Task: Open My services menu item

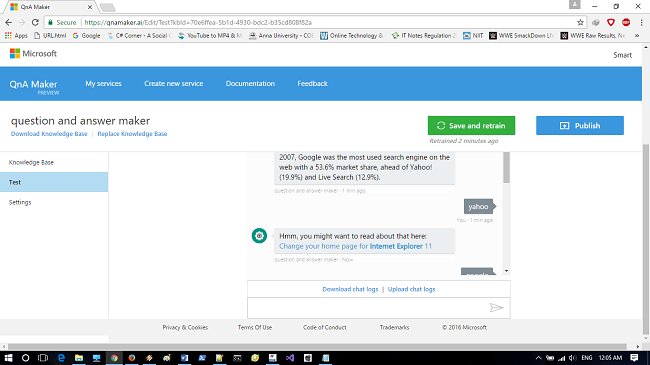Action: (x=103, y=83)
